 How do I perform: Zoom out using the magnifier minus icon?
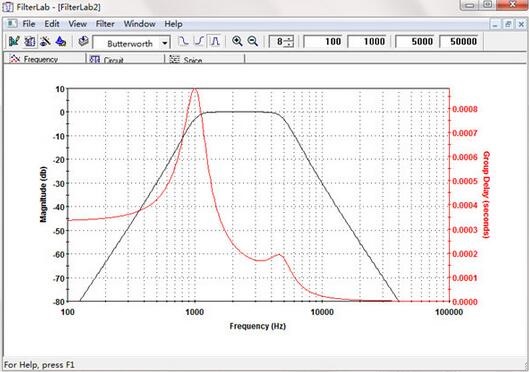point(252,41)
